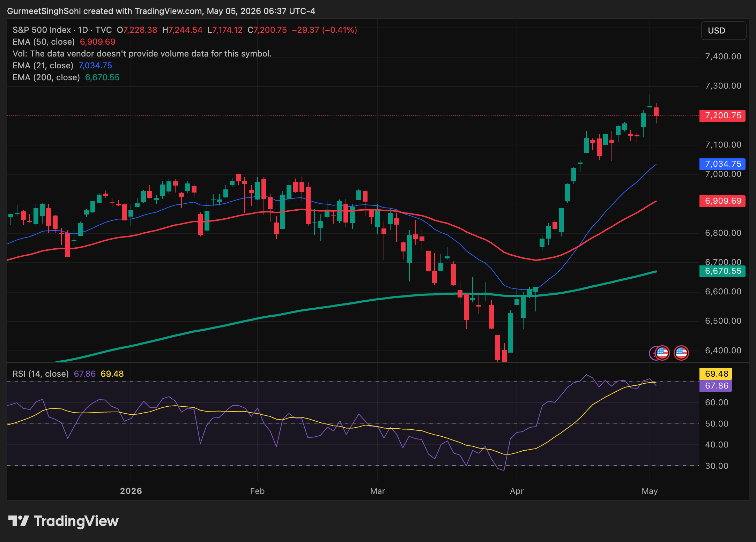Click the EMA (21, close) legend label

[x=43, y=66]
